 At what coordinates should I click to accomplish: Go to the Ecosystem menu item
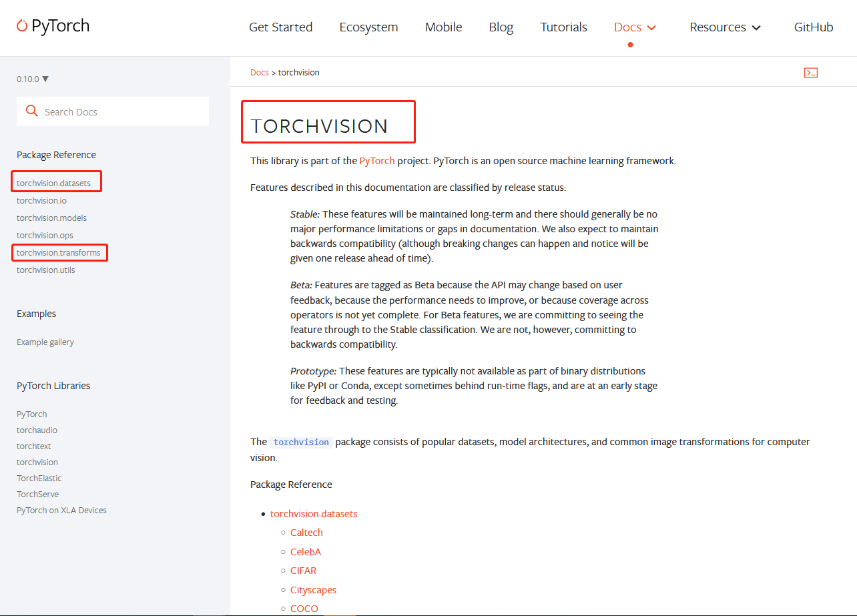(368, 27)
